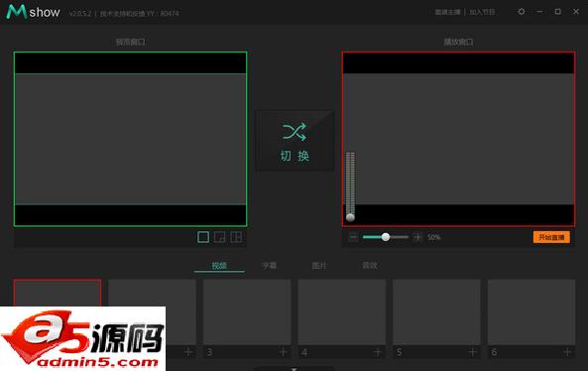588x371 pixels.
Task: Minimize the Mshow window
Action: click(x=539, y=12)
